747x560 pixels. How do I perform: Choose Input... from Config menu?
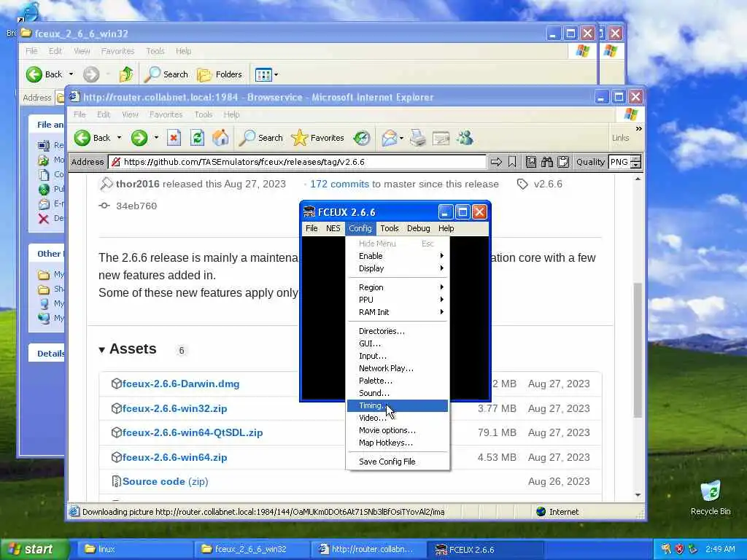pyautogui.click(x=398, y=356)
